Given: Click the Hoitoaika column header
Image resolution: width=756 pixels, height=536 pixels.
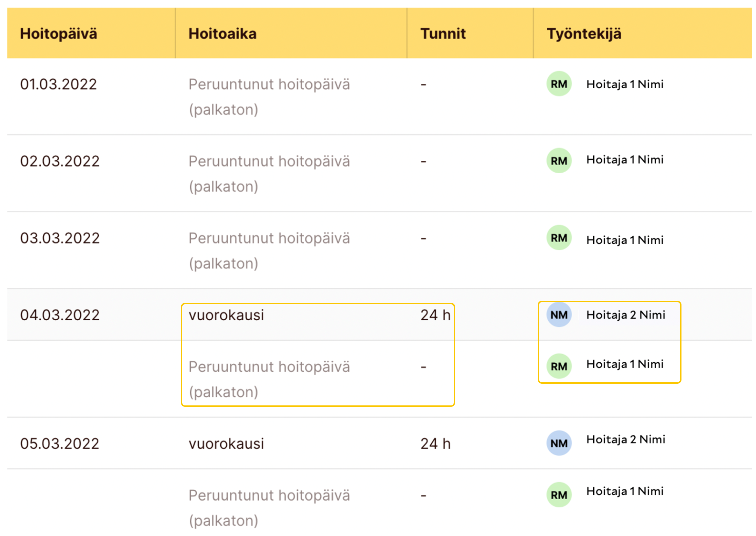Looking at the screenshot, I should coord(222,34).
